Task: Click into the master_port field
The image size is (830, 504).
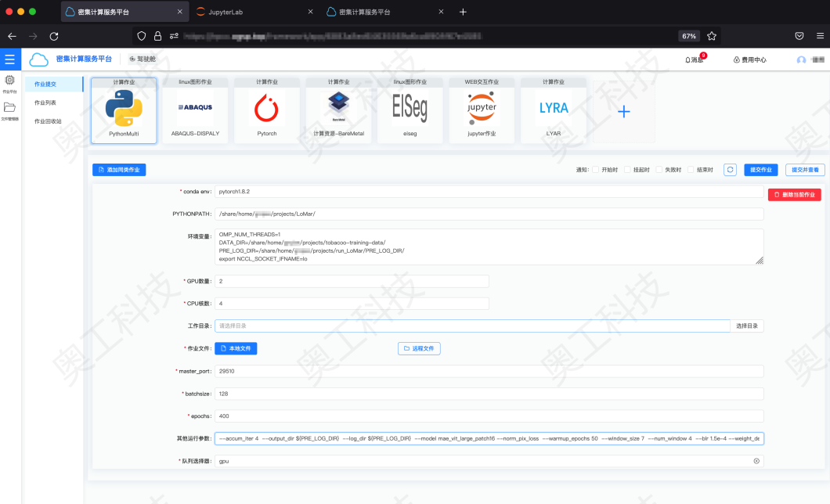Action: click(489, 371)
